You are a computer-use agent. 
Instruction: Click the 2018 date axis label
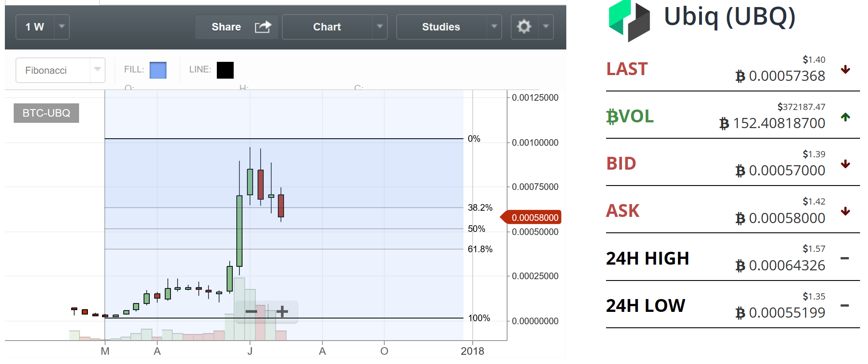(472, 351)
